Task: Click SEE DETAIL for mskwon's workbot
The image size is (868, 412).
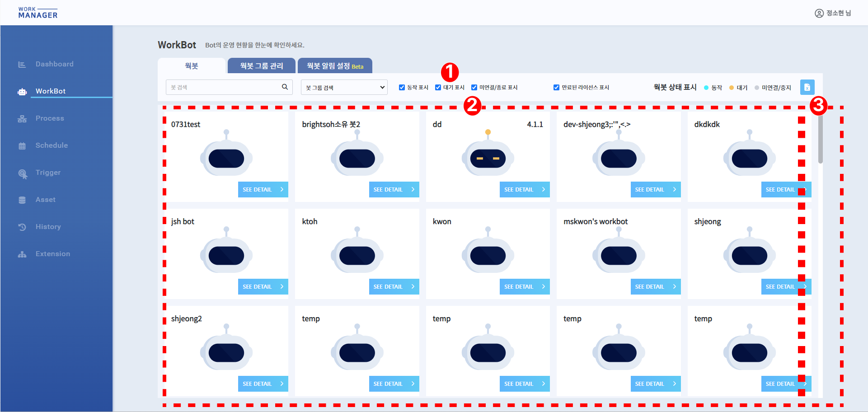Action: pyautogui.click(x=656, y=286)
